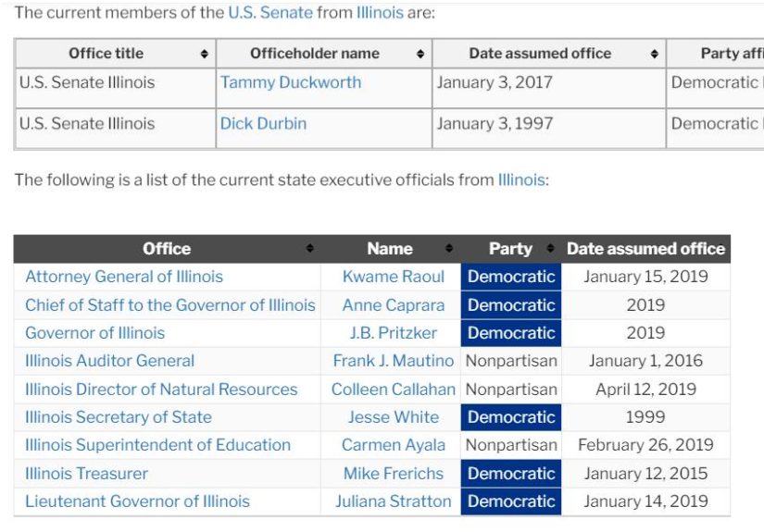
Task: Sort executive table by Office arrows
Action: pyautogui.click(x=310, y=249)
